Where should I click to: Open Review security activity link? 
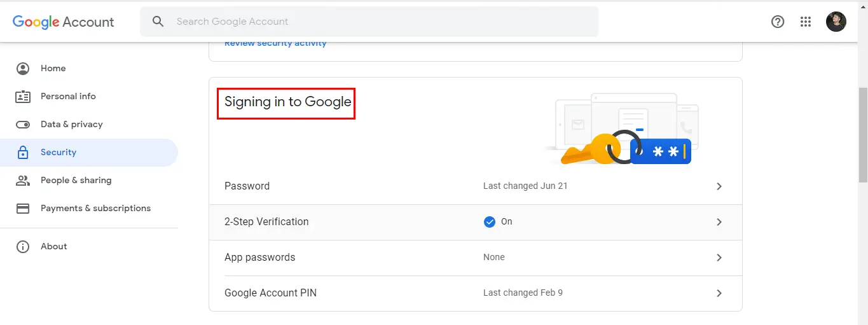(275, 44)
